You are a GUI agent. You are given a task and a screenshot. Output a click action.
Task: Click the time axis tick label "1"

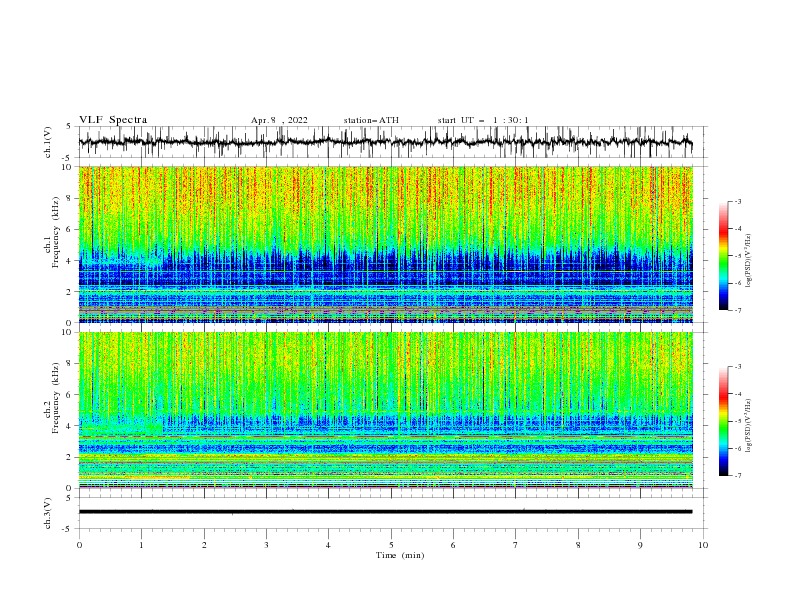click(x=141, y=545)
